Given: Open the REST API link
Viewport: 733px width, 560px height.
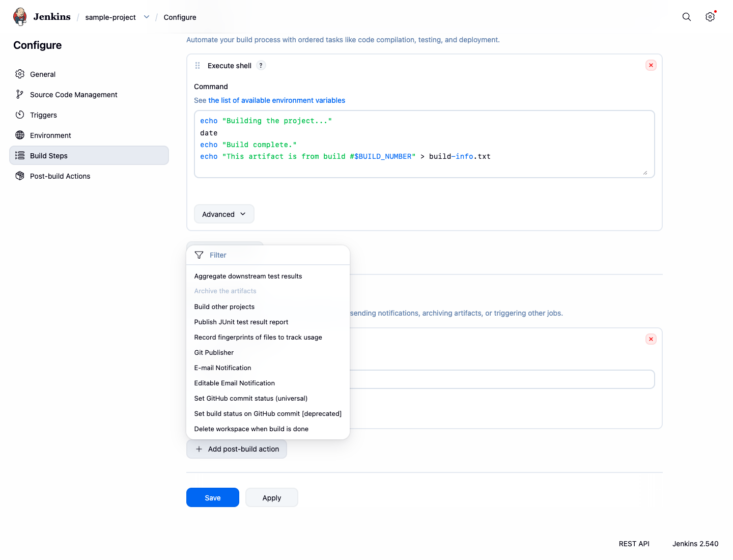Looking at the screenshot, I should pyautogui.click(x=634, y=544).
